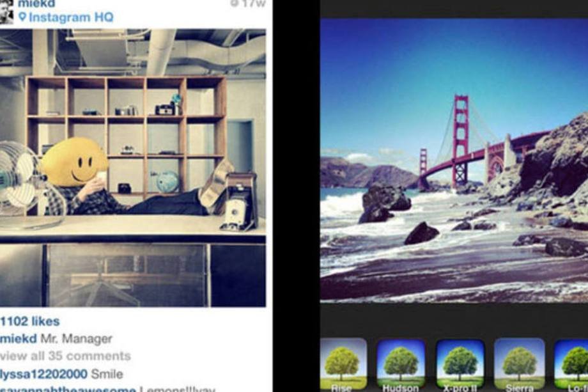The image size is (588, 392).
Task: View the 1102 likes list
Action: (30, 322)
